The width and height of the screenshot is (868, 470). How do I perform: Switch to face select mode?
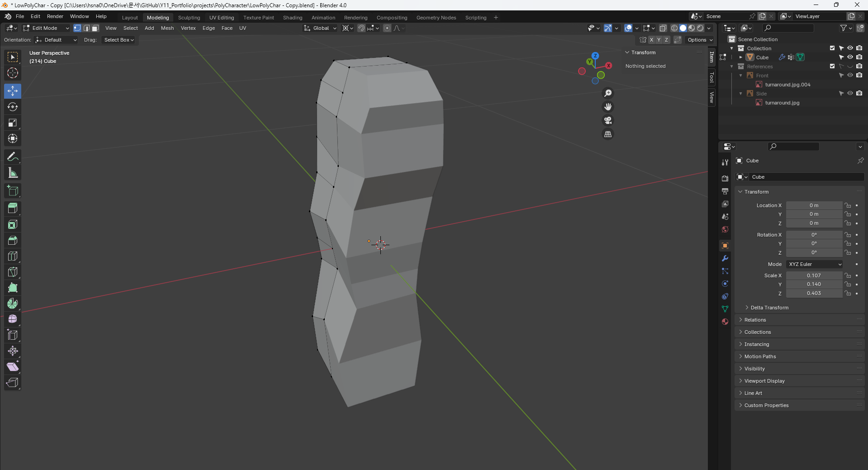tap(95, 28)
